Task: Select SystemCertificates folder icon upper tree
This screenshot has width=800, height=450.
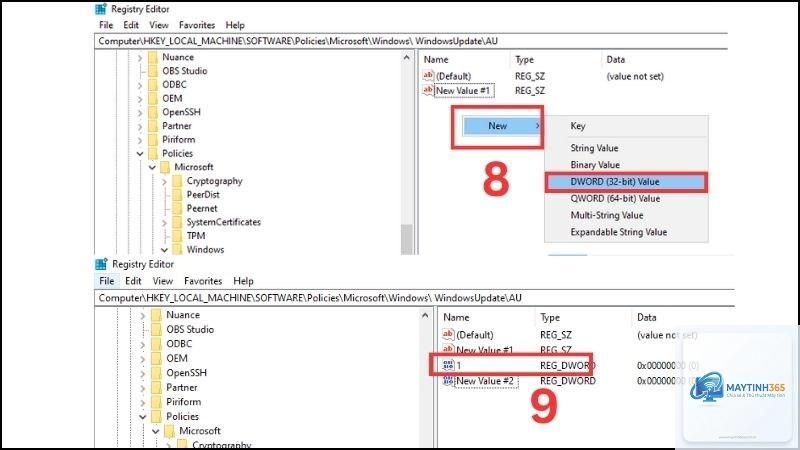Action: (x=177, y=222)
